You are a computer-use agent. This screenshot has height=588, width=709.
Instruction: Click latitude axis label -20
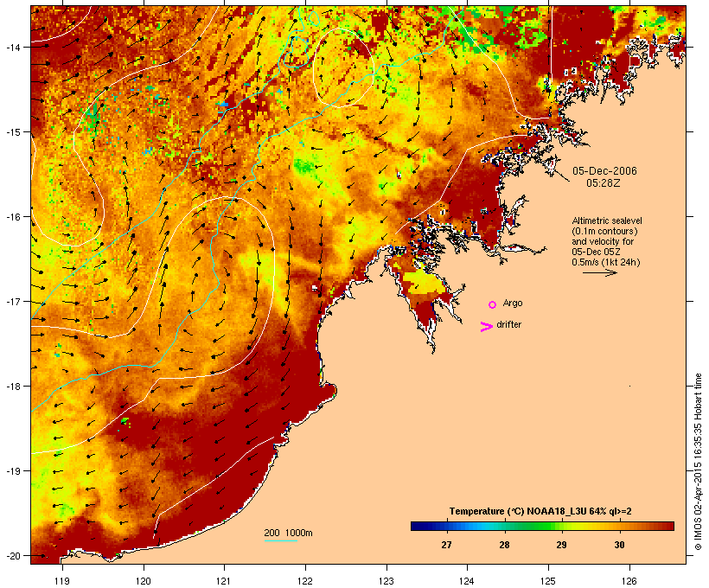[x=13, y=555]
